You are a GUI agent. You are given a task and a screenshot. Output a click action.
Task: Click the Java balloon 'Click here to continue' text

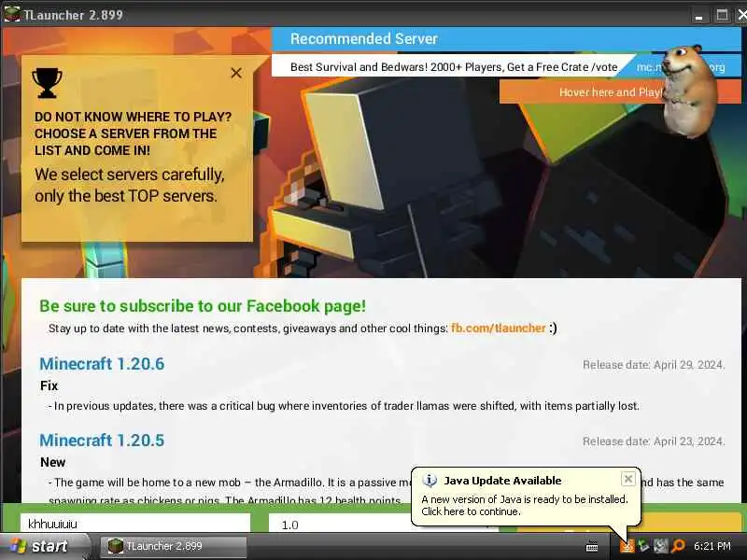point(471,511)
